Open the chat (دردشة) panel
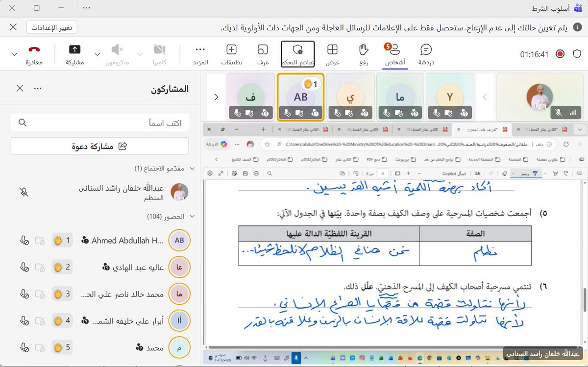Viewport: 588px width, 367px height. pyautogui.click(x=426, y=54)
